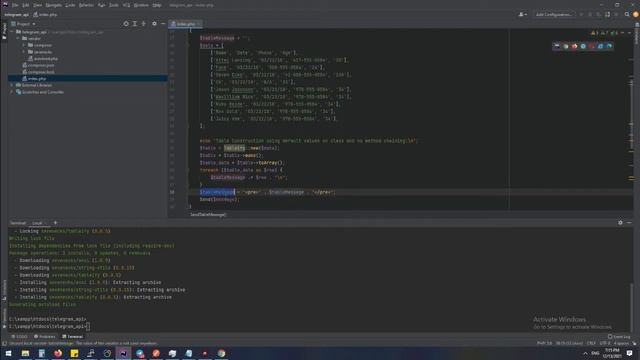Select composer.json in project tree
The image size is (640, 360).
(x=38, y=65)
